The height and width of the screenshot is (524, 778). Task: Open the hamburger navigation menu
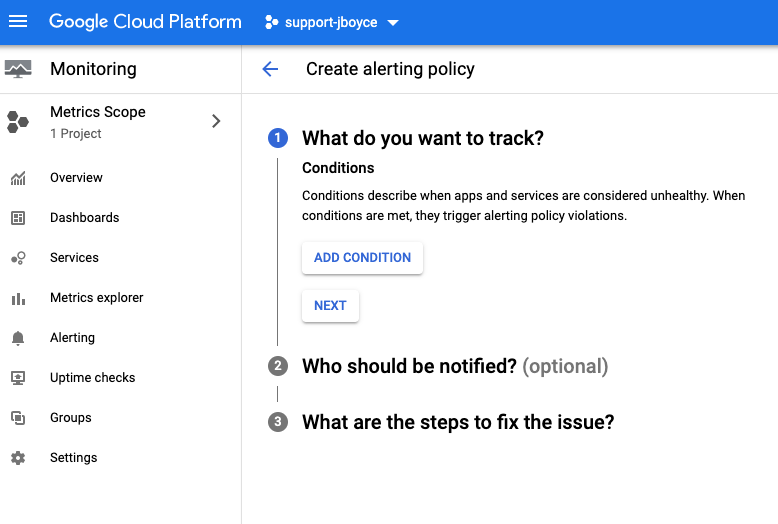tap(18, 22)
